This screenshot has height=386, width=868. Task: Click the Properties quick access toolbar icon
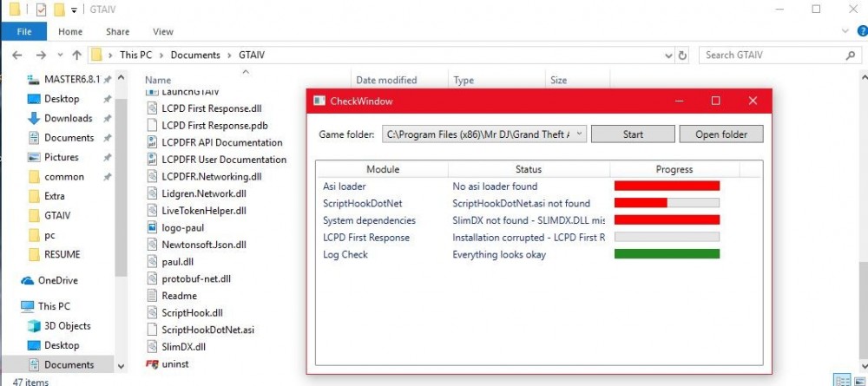(x=41, y=10)
